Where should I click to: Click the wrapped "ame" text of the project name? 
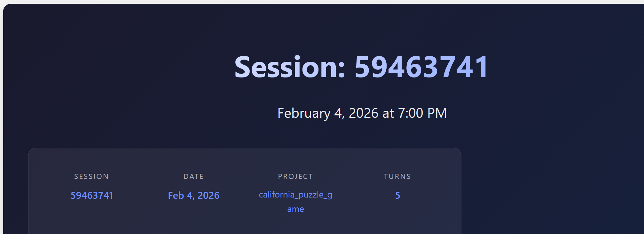click(295, 209)
